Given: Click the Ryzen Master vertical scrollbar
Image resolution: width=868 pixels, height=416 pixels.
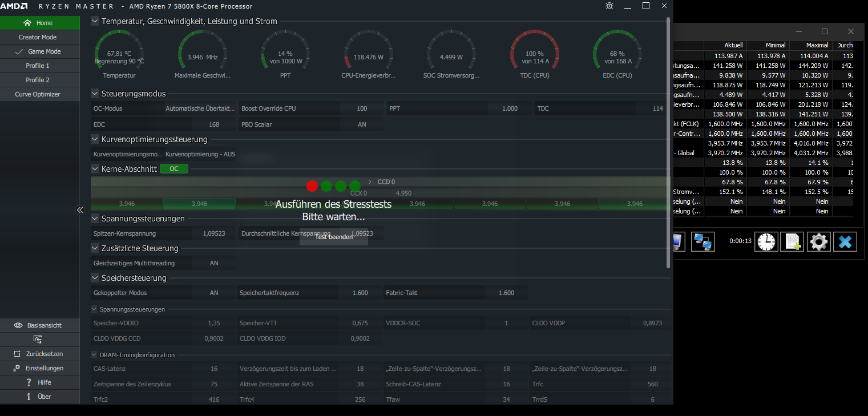Looking at the screenshot, I should (x=669, y=143).
